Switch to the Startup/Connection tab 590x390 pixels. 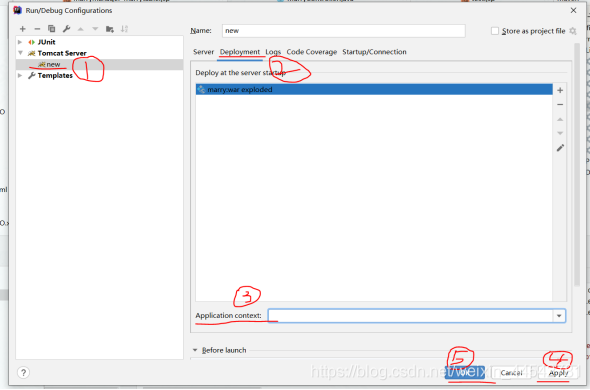[x=374, y=52]
